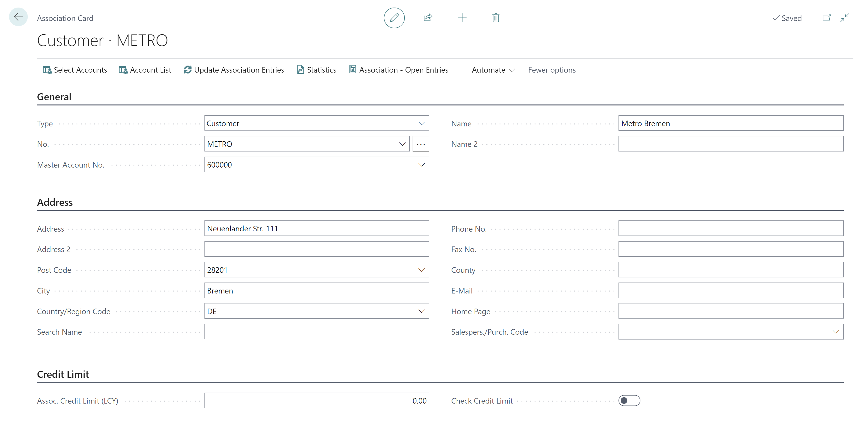Image resolution: width=868 pixels, height=425 pixels.
Task: Expand the No. field dropdown arrow
Action: tap(402, 144)
